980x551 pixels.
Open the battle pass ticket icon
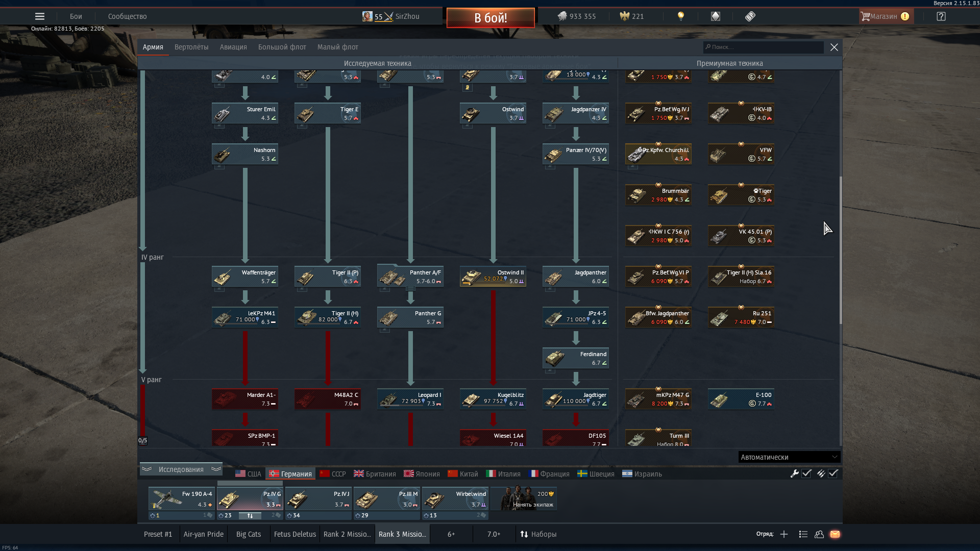750,16
